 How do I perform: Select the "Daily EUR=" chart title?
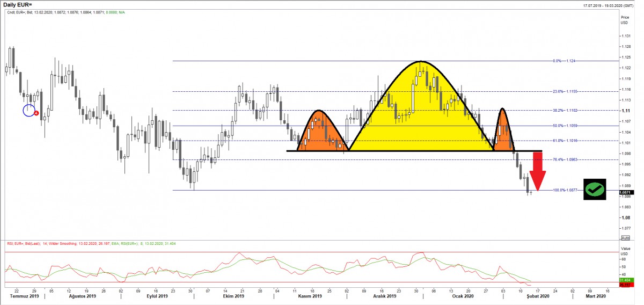[18, 5]
